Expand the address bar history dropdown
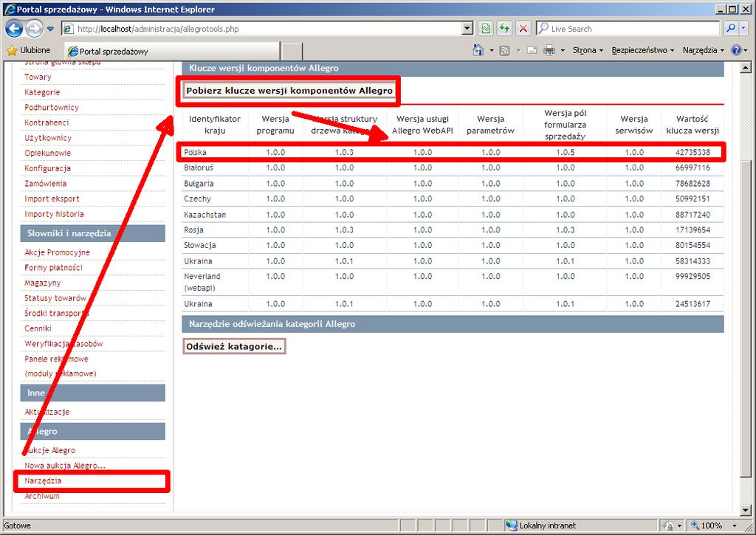The height and width of the screenshot is (535, 756). (x=467, y=29)
